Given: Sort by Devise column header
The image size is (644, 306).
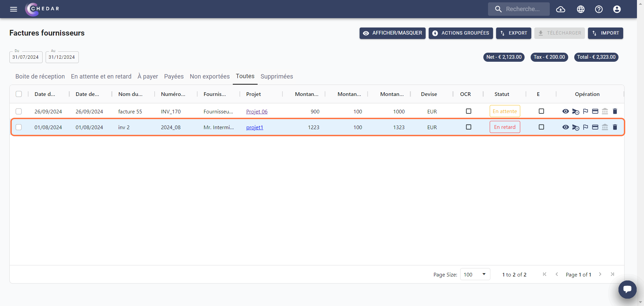Looking at the screenshot, I should pyautogui.click(x=429, y=94).
